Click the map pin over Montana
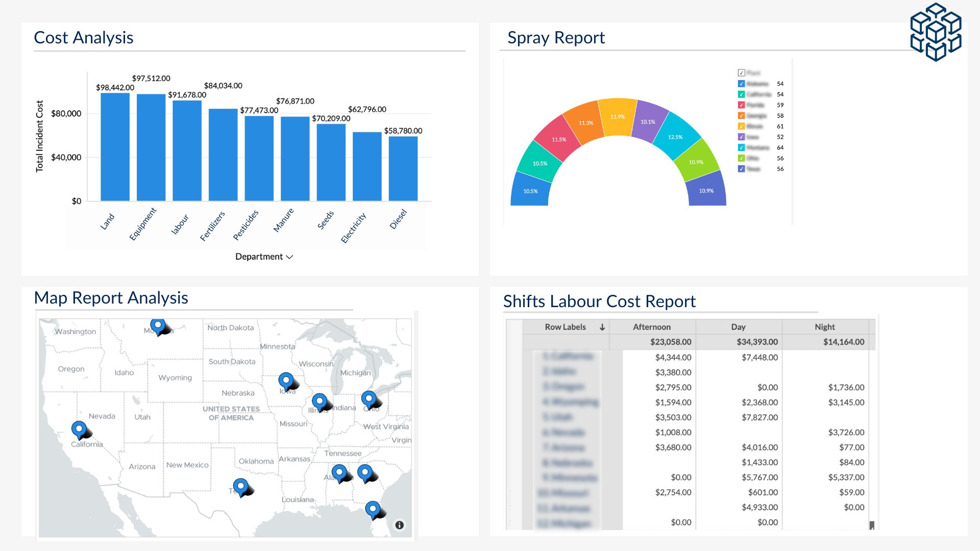 pyautogui.click(x=158, y=325)
